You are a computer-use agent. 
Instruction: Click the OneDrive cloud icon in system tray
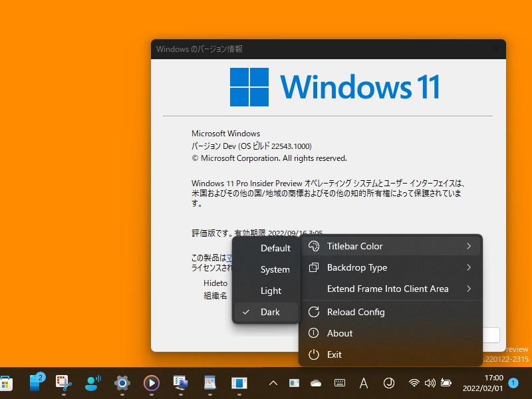coord(316,382)
